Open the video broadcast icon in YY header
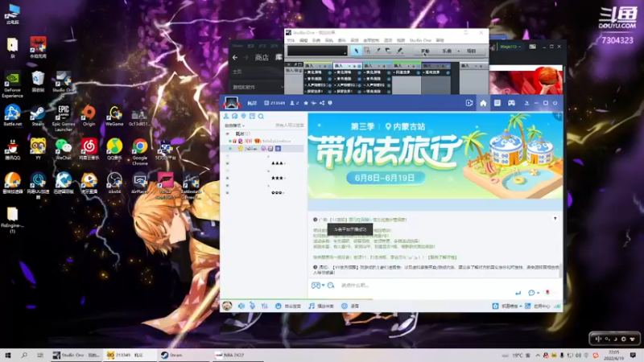The image size is (644, 362). [469, 103]
